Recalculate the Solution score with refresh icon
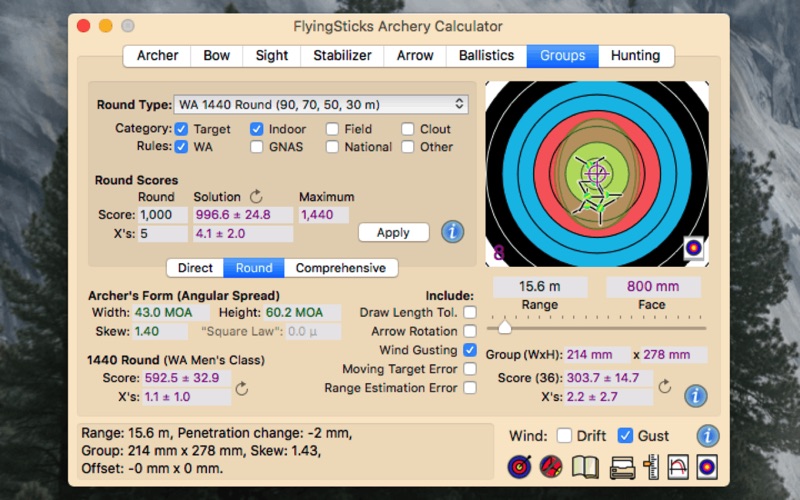Viewport: 800px width, 500px height. (256, 196)
